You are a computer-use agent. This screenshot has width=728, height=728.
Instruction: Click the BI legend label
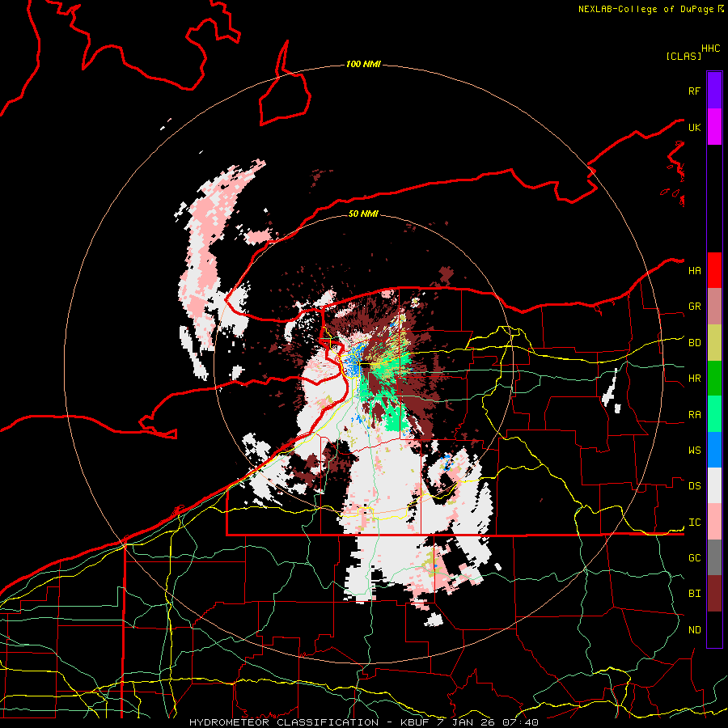point(694,594)
